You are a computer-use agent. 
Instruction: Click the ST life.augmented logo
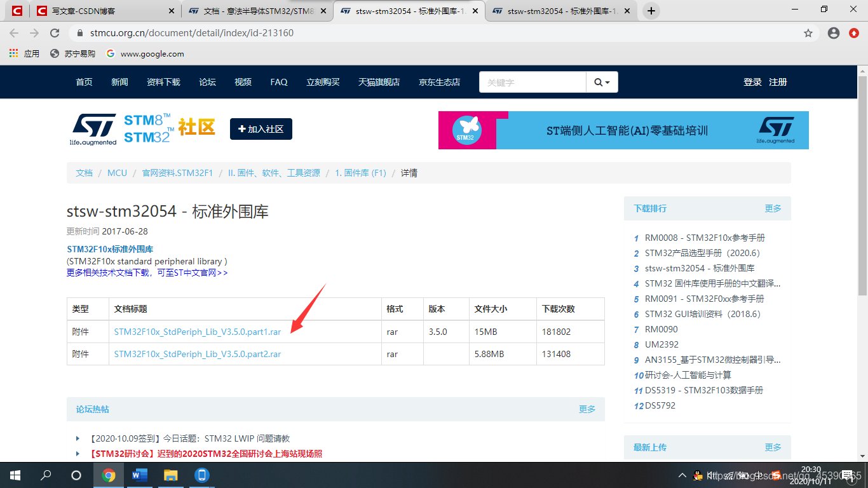pyautogui.click(x=93, y=130)
